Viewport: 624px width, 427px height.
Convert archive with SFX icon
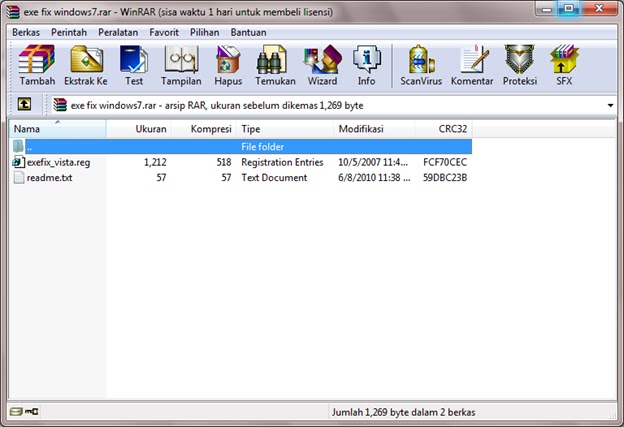564,60
